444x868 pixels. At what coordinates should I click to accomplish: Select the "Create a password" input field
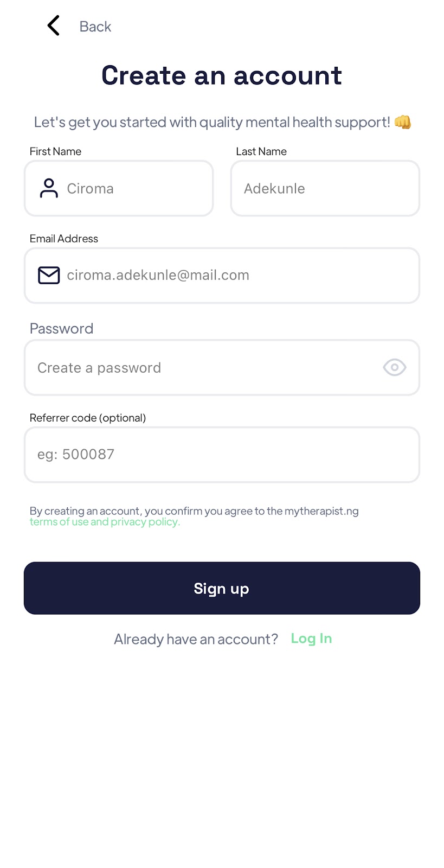click(x=222, y=368)
